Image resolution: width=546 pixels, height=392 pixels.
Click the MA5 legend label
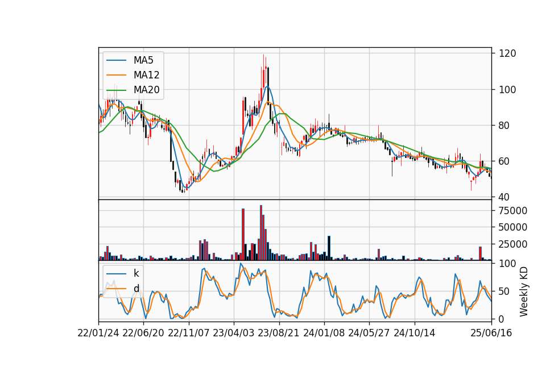[143, 60]
